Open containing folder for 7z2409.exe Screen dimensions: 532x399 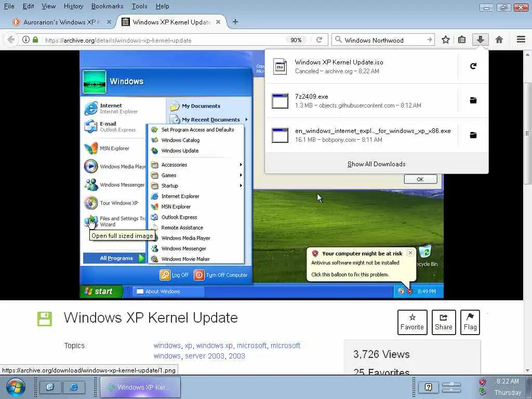pyautogui.click(x=473, y=100)
